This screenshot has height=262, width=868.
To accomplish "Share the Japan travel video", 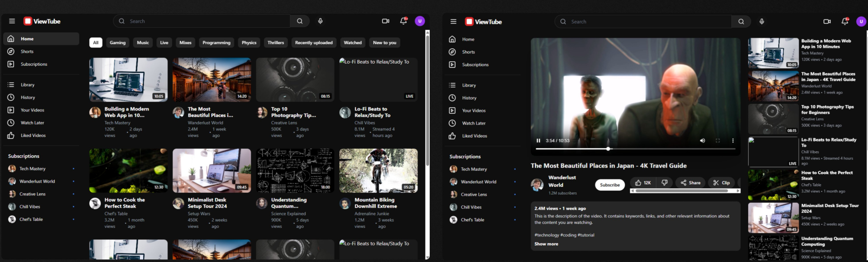I will click(x=690, y=183).
